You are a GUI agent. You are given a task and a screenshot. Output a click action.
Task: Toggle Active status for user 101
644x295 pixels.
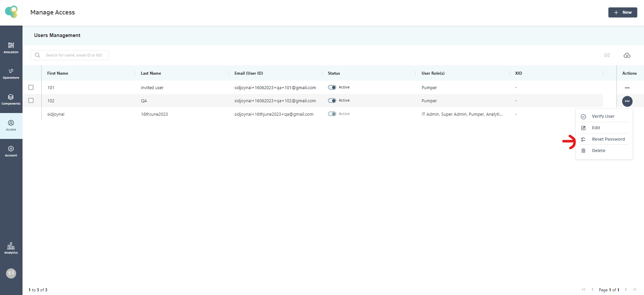coord(332,87)
